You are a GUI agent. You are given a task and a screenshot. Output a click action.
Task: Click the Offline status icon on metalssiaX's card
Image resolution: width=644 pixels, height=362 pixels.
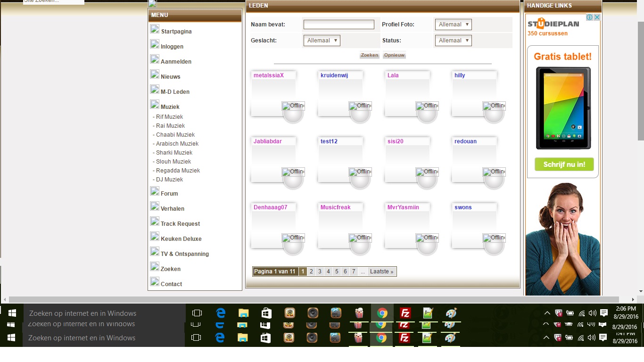293,106
